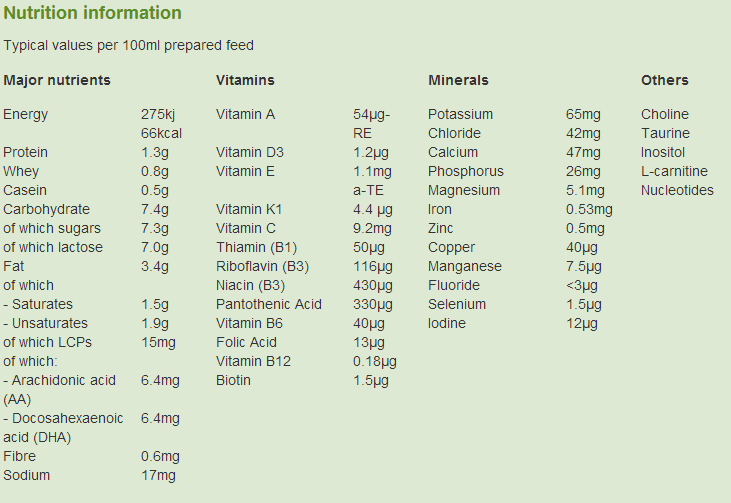
Task: Select the Energy row label
Action: coord(26,115)
